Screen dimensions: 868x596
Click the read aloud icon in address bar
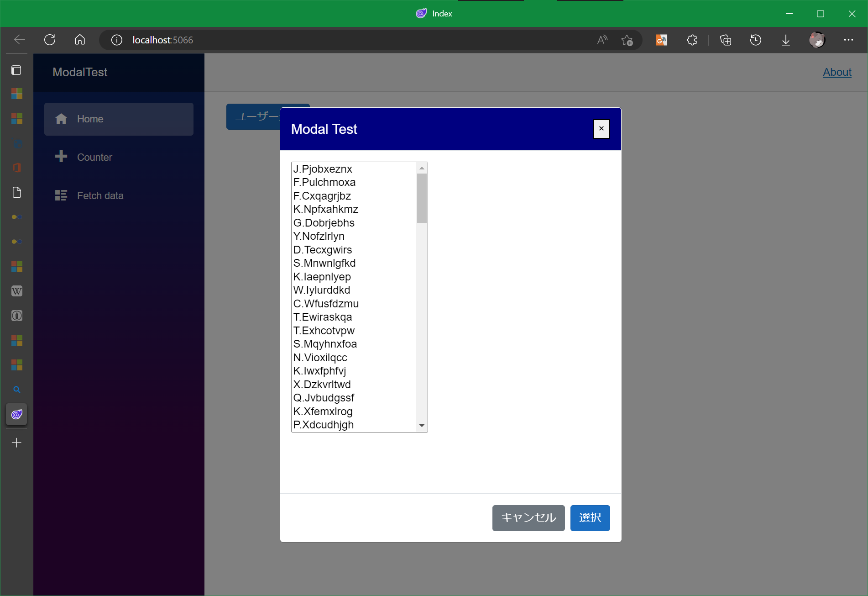tap(602, 40)
